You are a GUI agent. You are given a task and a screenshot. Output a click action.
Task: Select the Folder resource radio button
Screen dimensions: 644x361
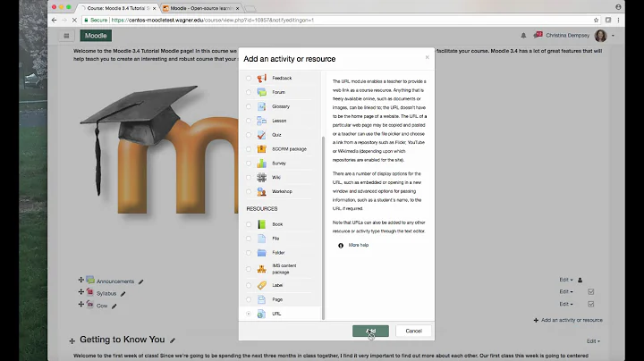click(249, 253)
